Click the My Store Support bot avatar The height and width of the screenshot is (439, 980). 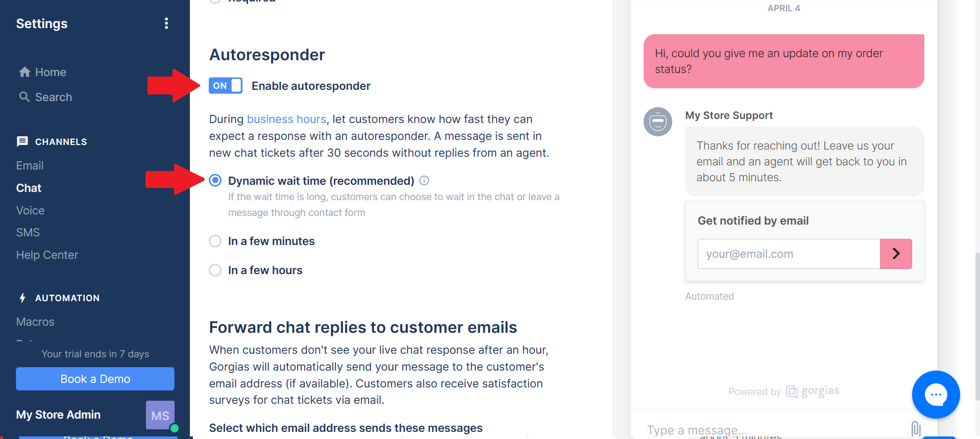point(658,121)
